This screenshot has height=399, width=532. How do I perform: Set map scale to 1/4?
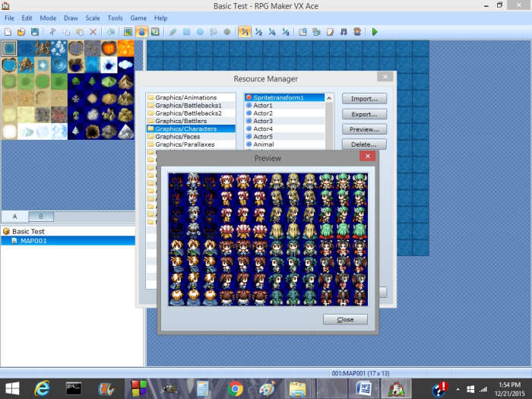[x=272, y=32]
